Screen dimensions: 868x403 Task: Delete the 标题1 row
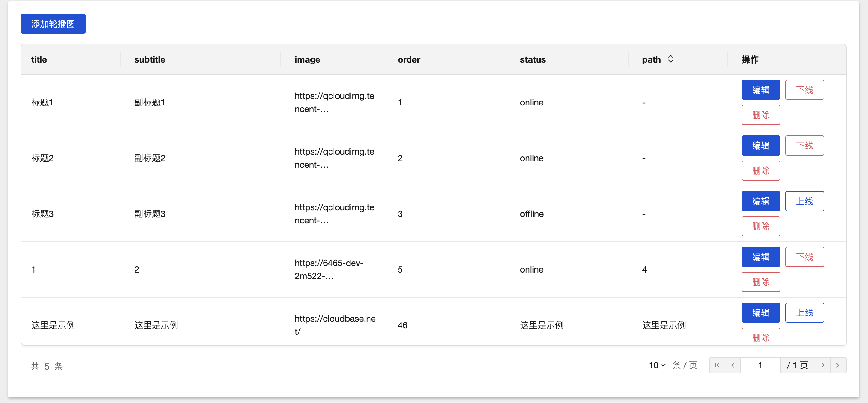point(760,115)
